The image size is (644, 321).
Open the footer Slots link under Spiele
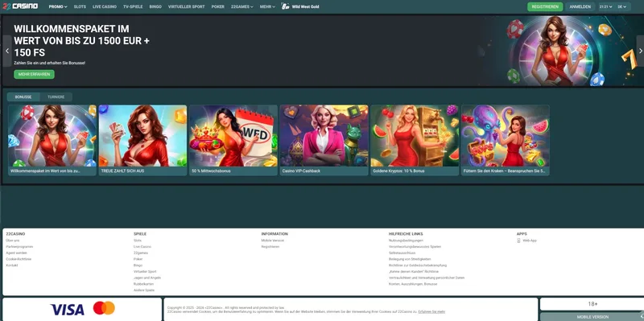(x=138, y=241)
